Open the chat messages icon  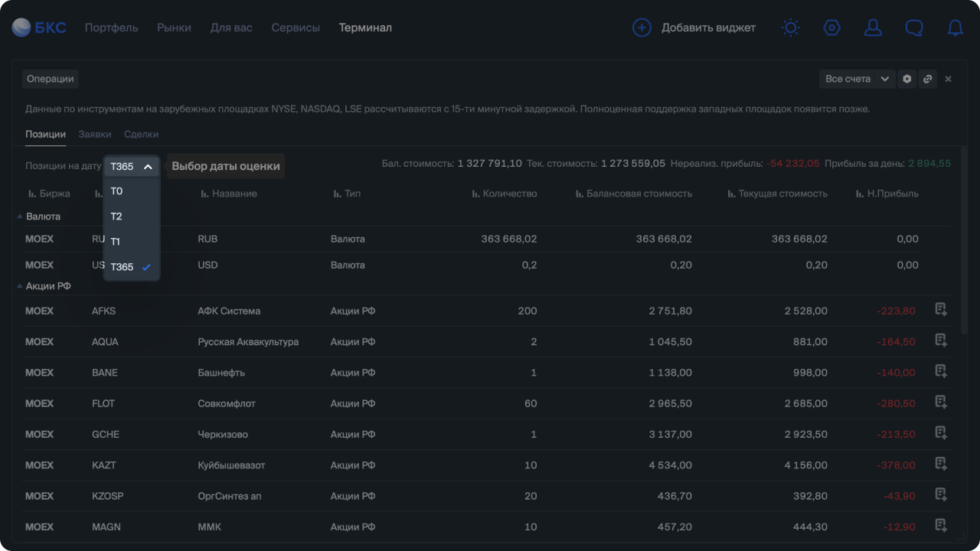coord(914,28)
